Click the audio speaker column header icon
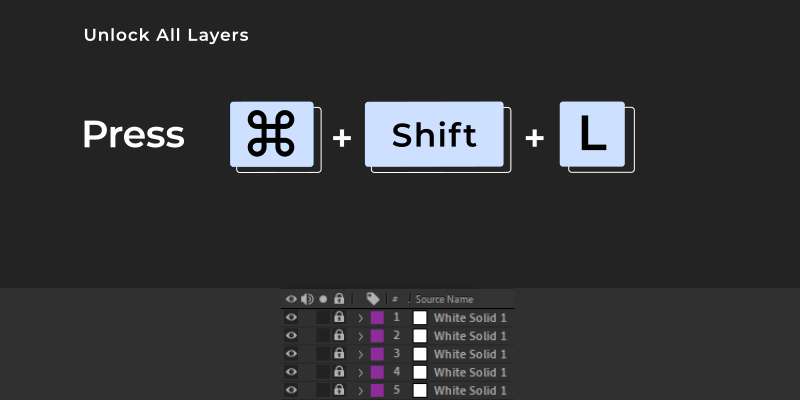800x400 pixels. [x=307, y=299]
